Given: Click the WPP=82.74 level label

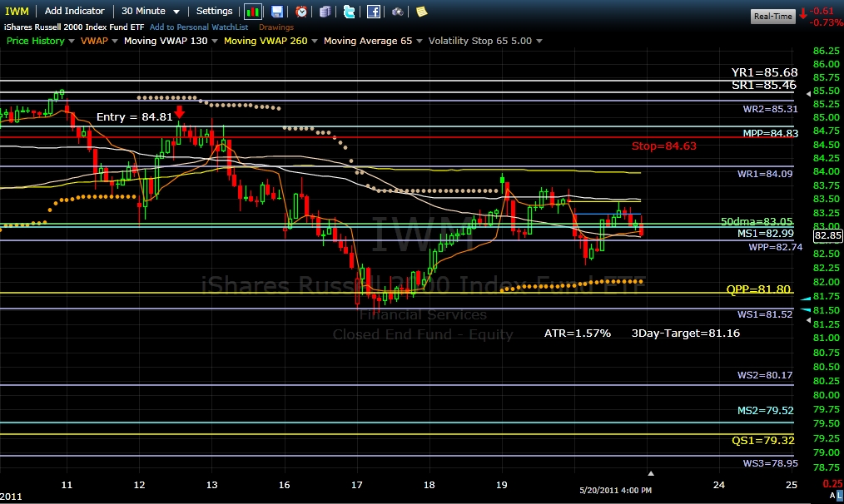Looking at the screenshot, I should (776, 247).
